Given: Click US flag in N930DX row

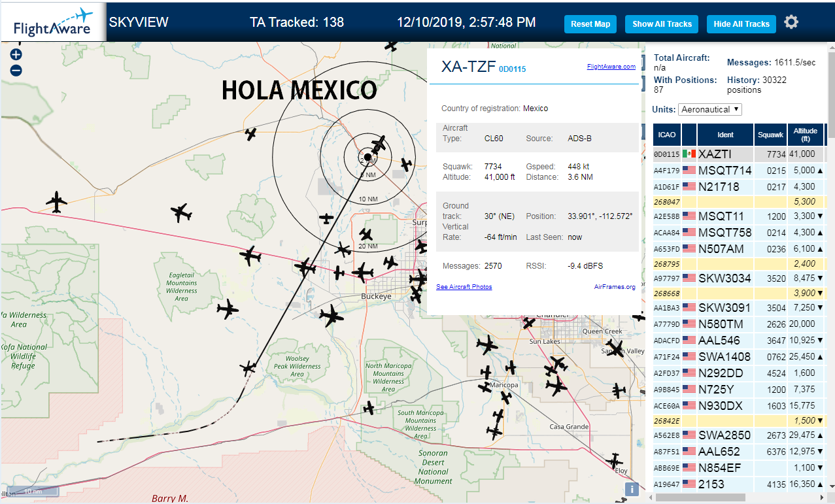Looking at the screenshot, I should pyautogui.click(x=689, y=405).
